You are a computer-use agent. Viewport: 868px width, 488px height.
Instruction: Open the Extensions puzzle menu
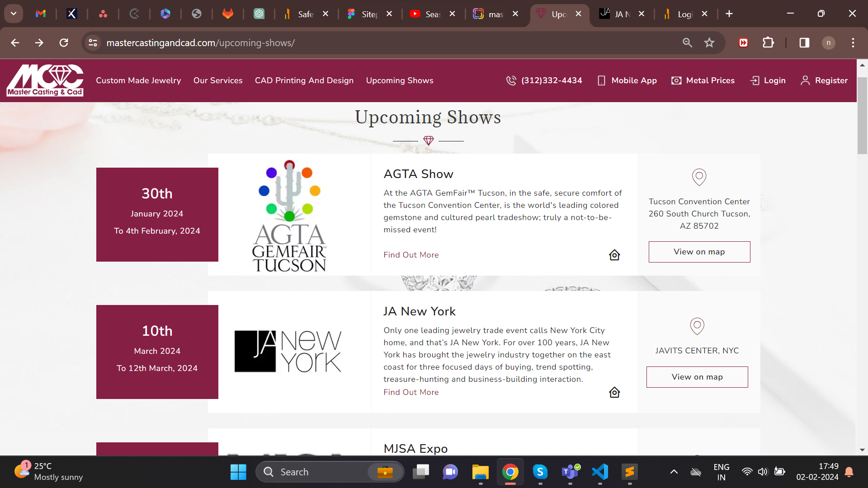point(768,42)
